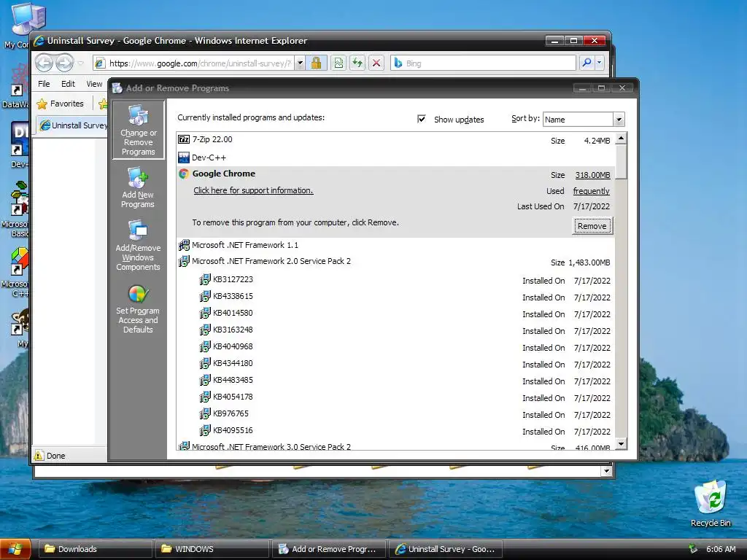This screenshot has width=747, height=560.
Task: Toggle the Show updates checkbox
Action: [421, 119]
